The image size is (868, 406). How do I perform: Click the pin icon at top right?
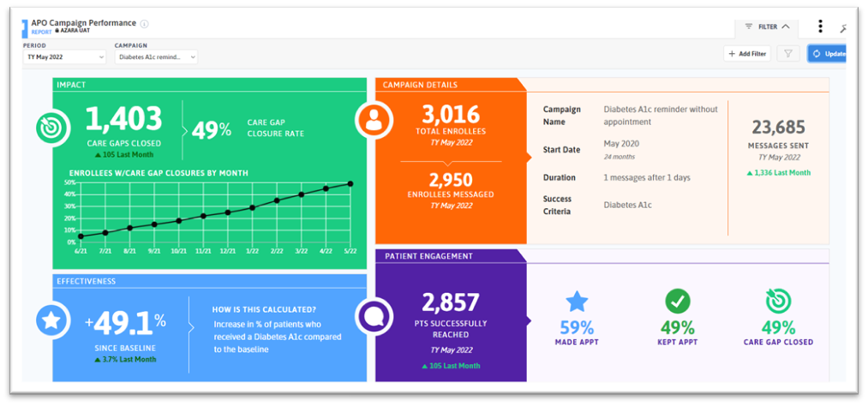pyautogui.click(x=843, y=28)
